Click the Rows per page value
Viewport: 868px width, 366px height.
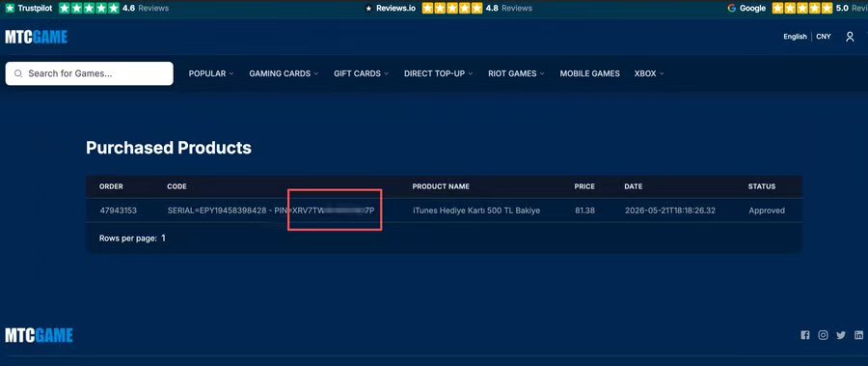pos(163,238)
